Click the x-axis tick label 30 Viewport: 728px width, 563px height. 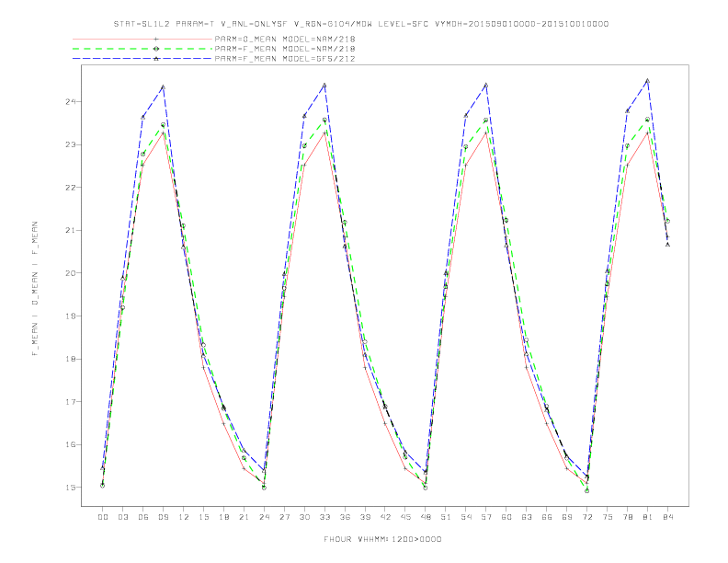(304, 517)
